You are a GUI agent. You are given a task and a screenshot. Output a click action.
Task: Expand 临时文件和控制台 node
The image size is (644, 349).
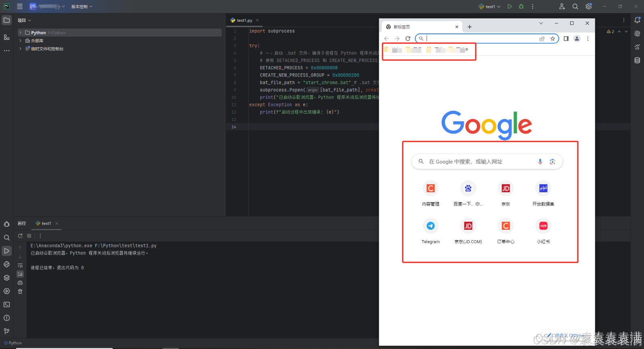tap(20, 49)
